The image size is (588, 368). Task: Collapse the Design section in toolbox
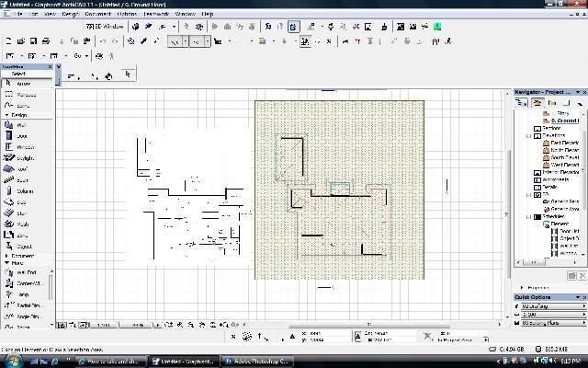[x=6, y=115]
